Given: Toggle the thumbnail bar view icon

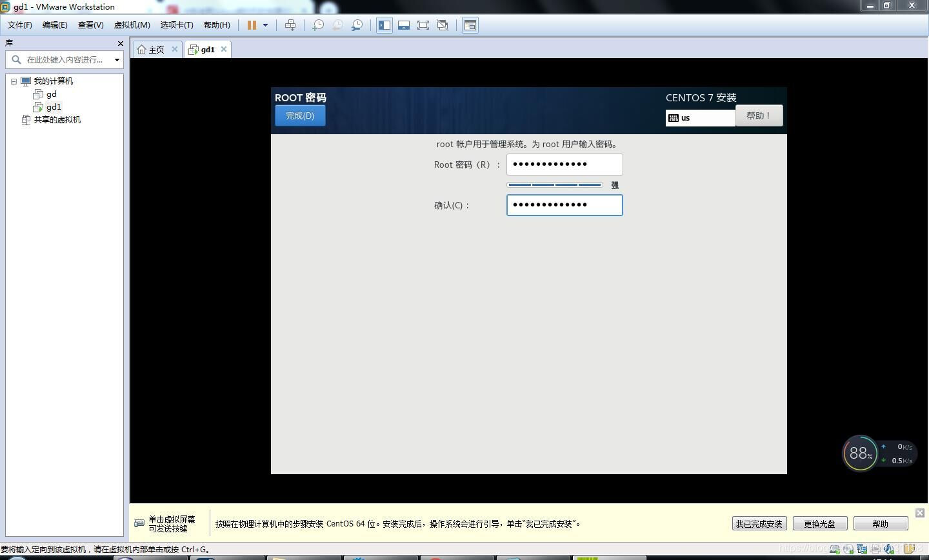Looking at the screenshot, I should [404, 25].
